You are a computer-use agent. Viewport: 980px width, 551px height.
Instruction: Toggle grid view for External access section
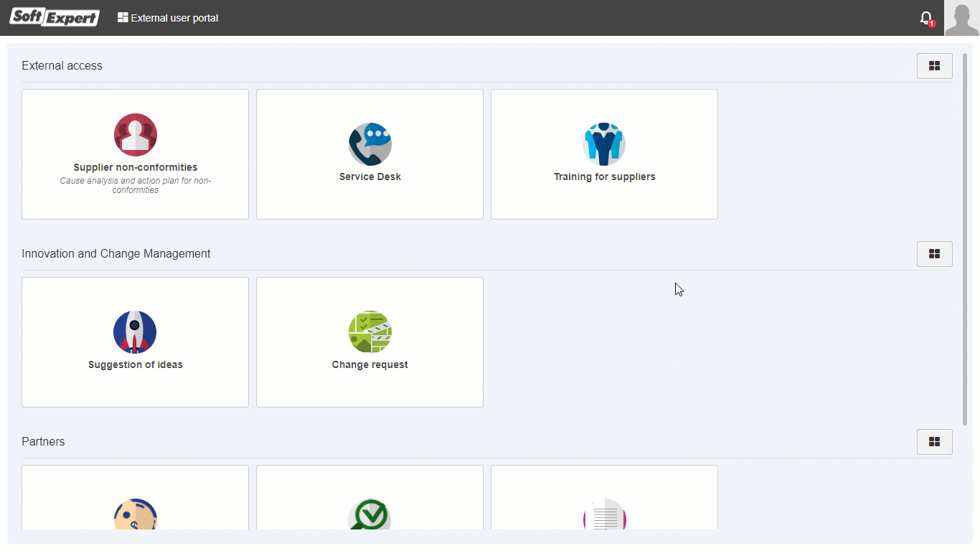click(935, 66)
